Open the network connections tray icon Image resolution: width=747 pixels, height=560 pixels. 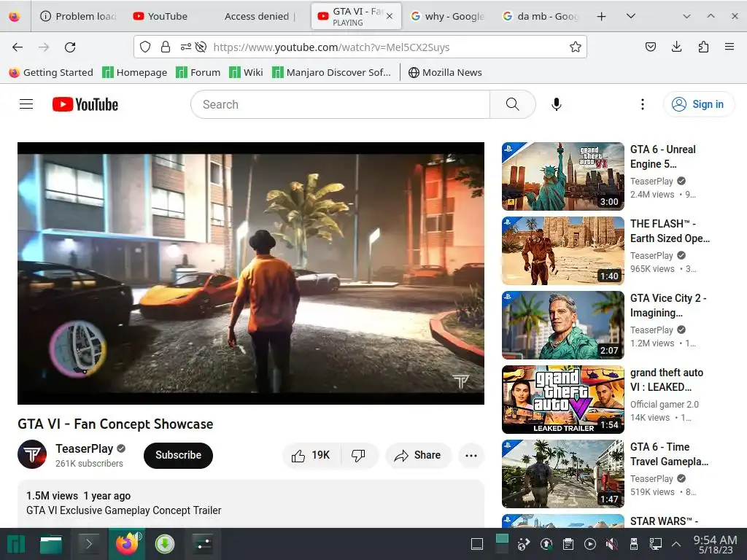[656, 544]
